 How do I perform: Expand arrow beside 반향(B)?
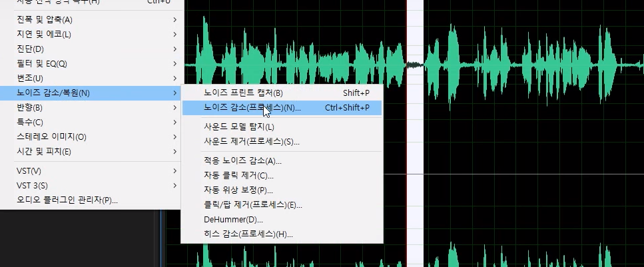click(x=175, y=108)
